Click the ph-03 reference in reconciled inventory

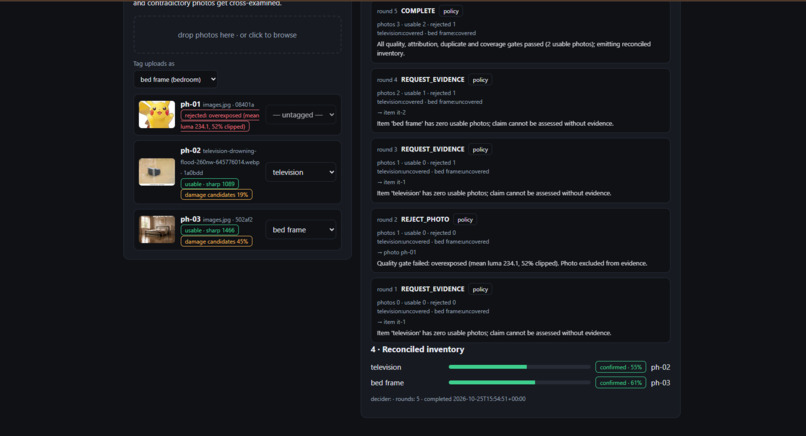(661, 383)
